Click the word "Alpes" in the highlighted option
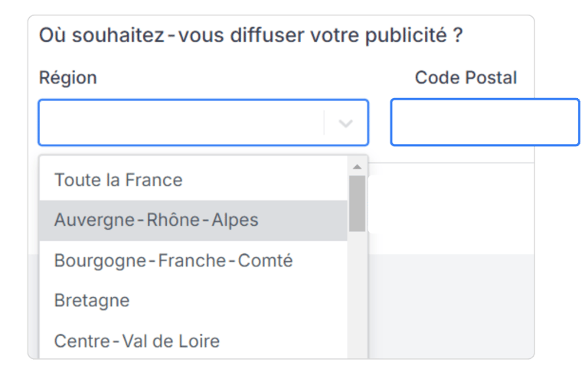The width and height of the screenshot is (588, 392). click(235, 220)
